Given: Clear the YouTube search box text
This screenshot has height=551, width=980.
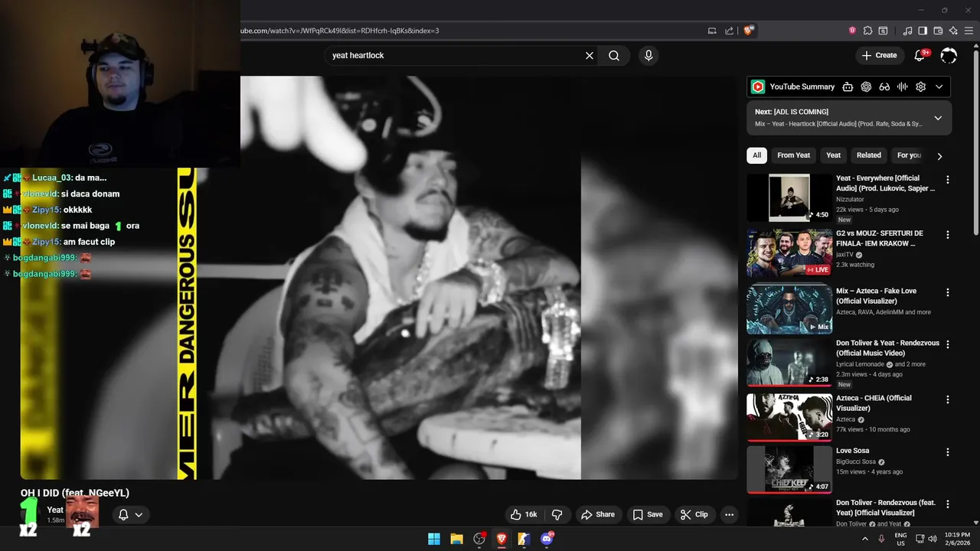Looking at the screenshot, I should [x=590, y=56].
